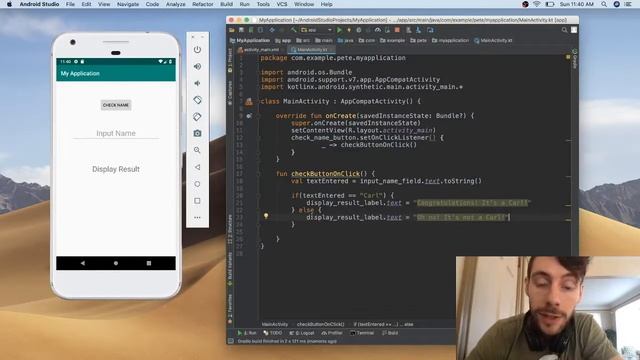Open the macOS Wi-Fi status menu

pos(537,4)
